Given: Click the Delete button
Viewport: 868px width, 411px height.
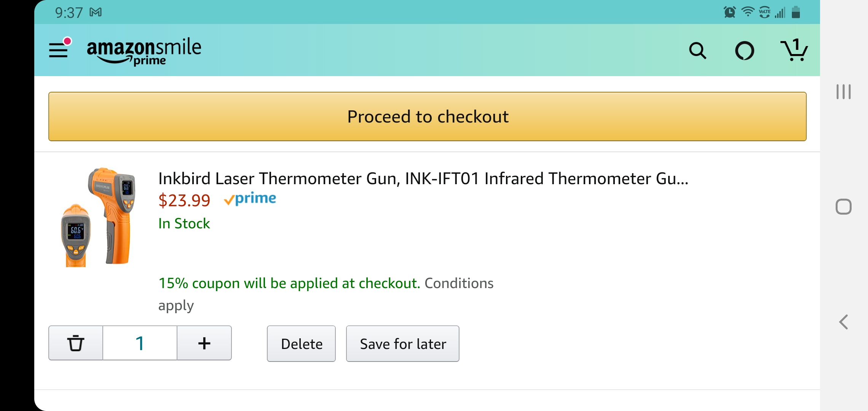Looking at the screenshot, I should point(301,344).
